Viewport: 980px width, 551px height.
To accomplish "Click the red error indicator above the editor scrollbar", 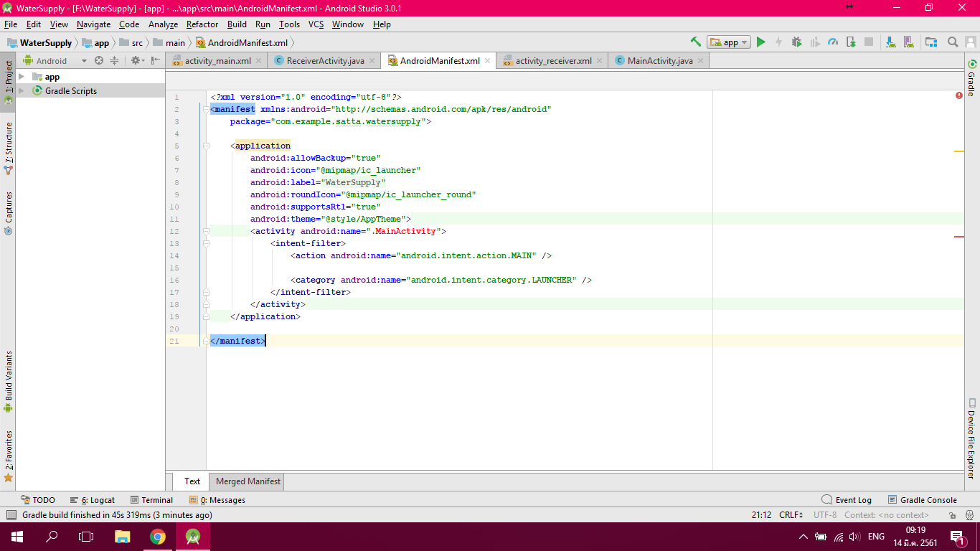I will click(959, 95).
